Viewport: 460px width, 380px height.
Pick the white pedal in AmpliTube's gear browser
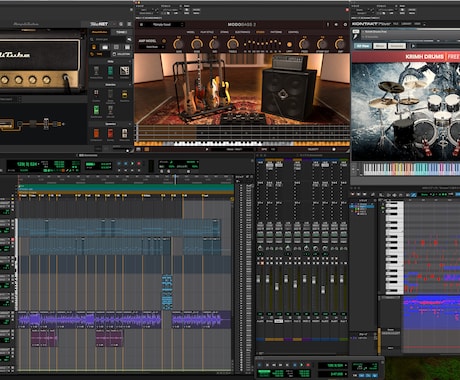tap(124, 133)
